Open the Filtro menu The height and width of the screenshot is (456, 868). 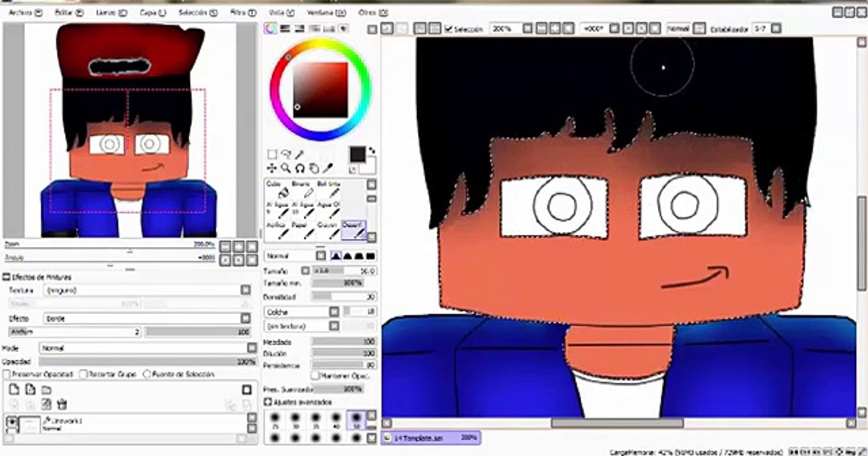point(243,12)
